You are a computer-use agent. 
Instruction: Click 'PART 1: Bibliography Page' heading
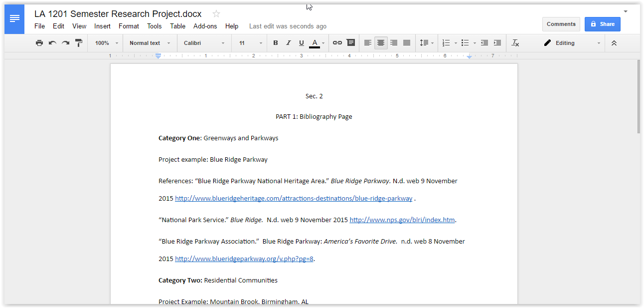pyautogui.click(x=314, y=117)
